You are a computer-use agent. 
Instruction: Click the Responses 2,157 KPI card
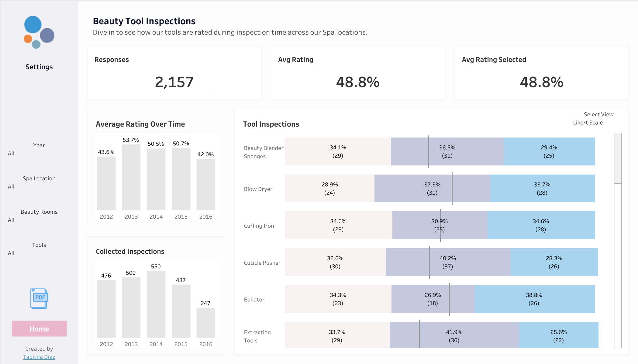coord(174,73)
